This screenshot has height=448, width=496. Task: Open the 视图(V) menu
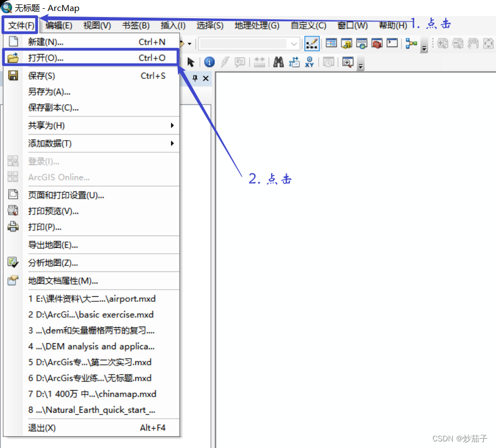click(x=97, y=25)
